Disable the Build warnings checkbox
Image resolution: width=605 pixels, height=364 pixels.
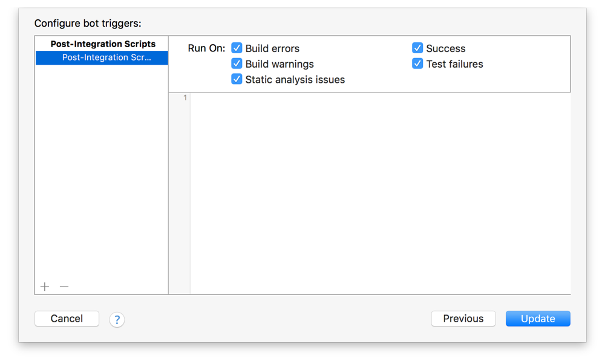coord(237,63)
